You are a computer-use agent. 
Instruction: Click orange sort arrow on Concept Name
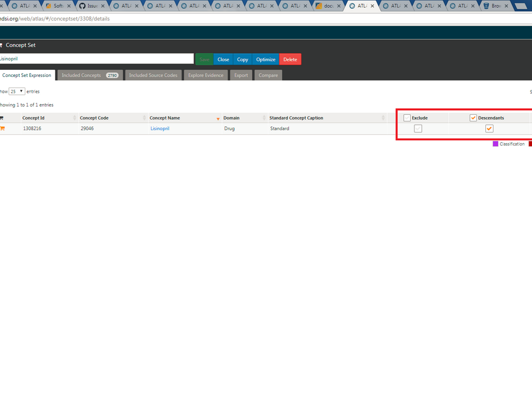(x=218, y=118)
